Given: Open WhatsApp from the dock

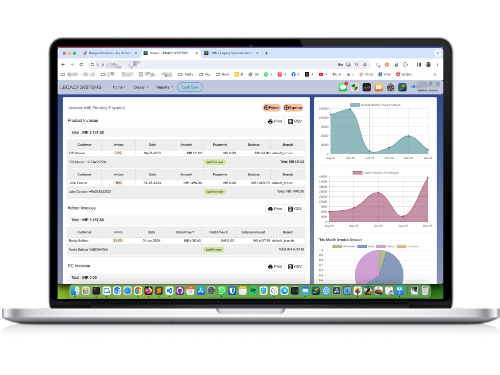Looking at the screenshot, I should coord(222,291).
